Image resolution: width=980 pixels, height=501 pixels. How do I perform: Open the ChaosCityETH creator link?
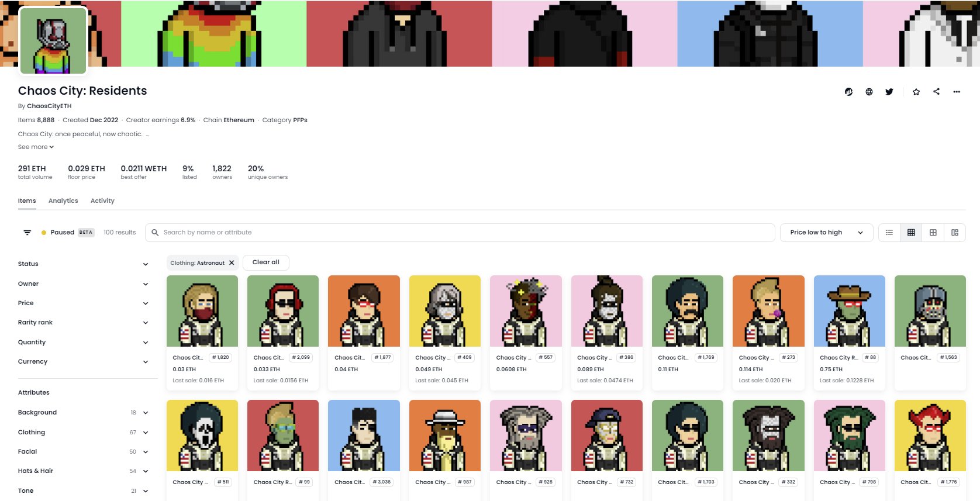[49, 106]
